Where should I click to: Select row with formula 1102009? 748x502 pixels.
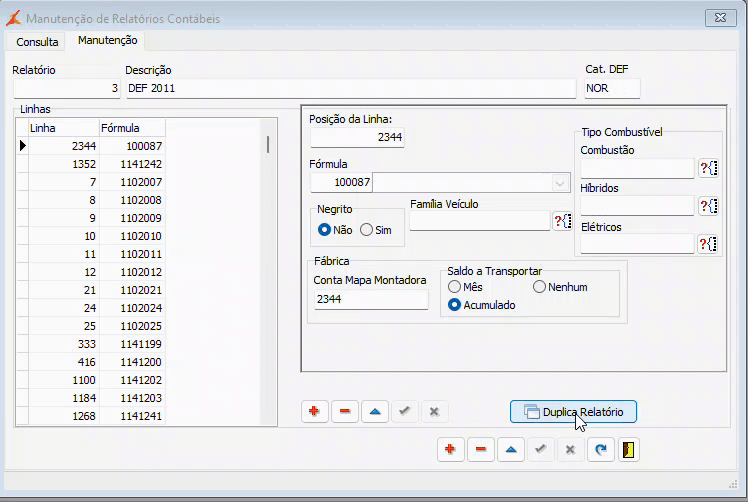point(97,218)
